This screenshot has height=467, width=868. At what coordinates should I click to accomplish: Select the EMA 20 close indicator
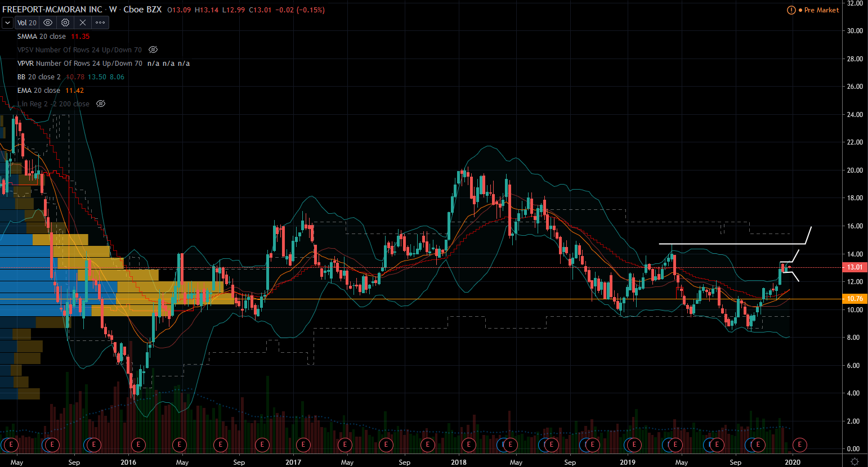(39, 90)
